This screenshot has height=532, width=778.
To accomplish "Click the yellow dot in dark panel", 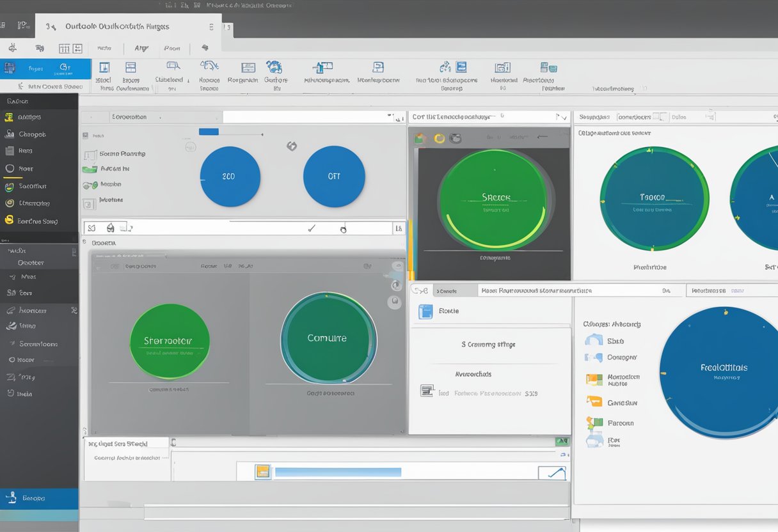I will pyautogui.click(x=439, y=138).
